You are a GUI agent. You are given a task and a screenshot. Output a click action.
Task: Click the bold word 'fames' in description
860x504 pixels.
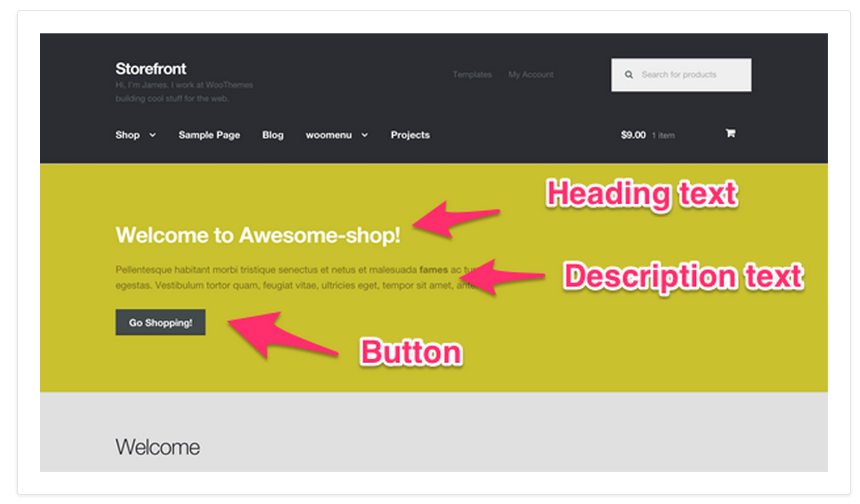pyautogui.click(x=434, y=270)
